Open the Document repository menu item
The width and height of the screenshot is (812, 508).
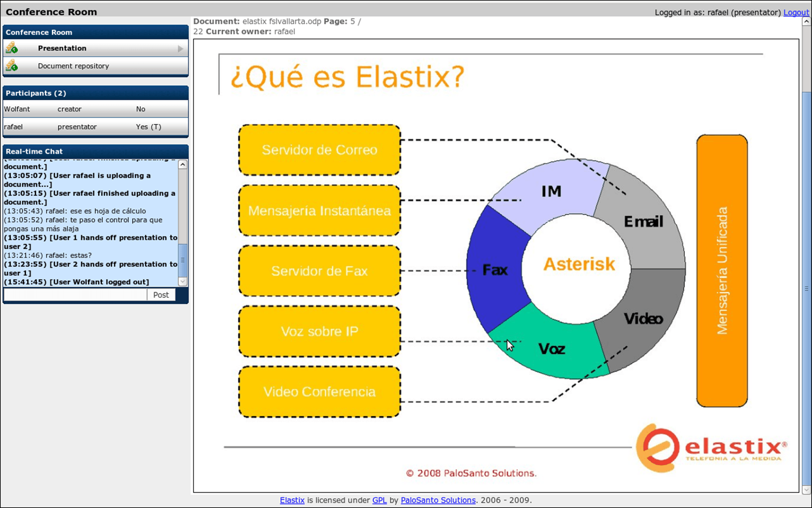[73, 66]
